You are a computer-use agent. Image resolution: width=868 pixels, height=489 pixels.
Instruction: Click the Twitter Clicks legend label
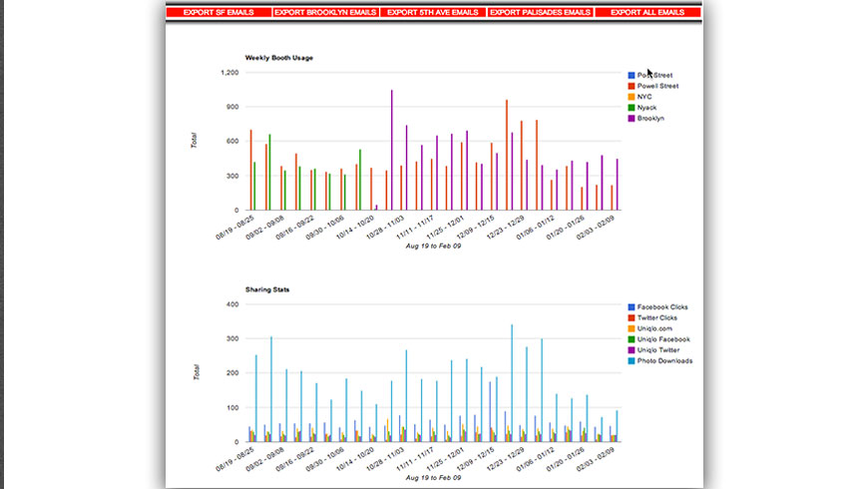coord(657,318)
